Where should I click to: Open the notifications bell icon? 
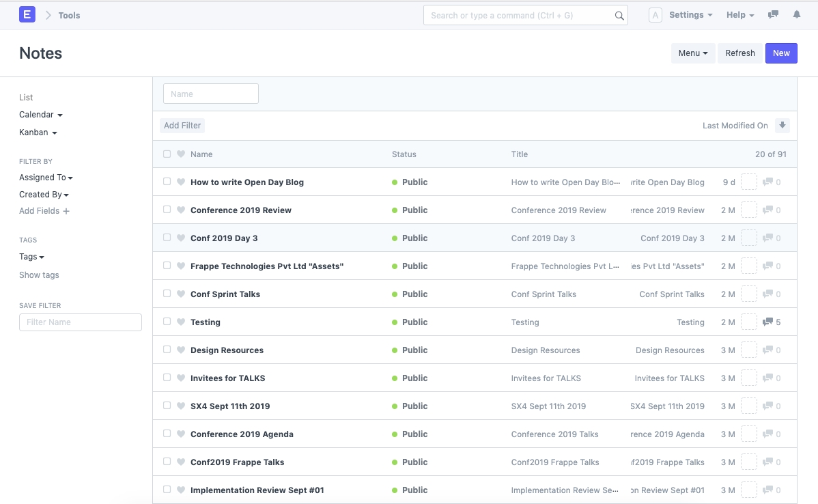[x=796, y=15]
